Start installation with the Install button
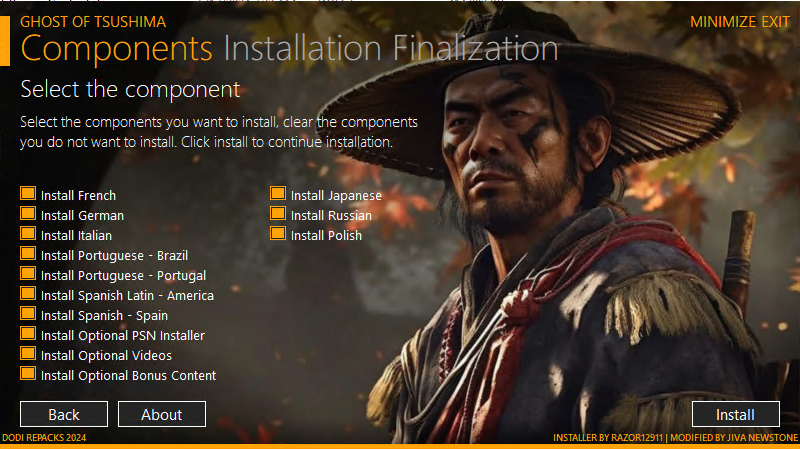800x450 pixels. coord(736,414)
